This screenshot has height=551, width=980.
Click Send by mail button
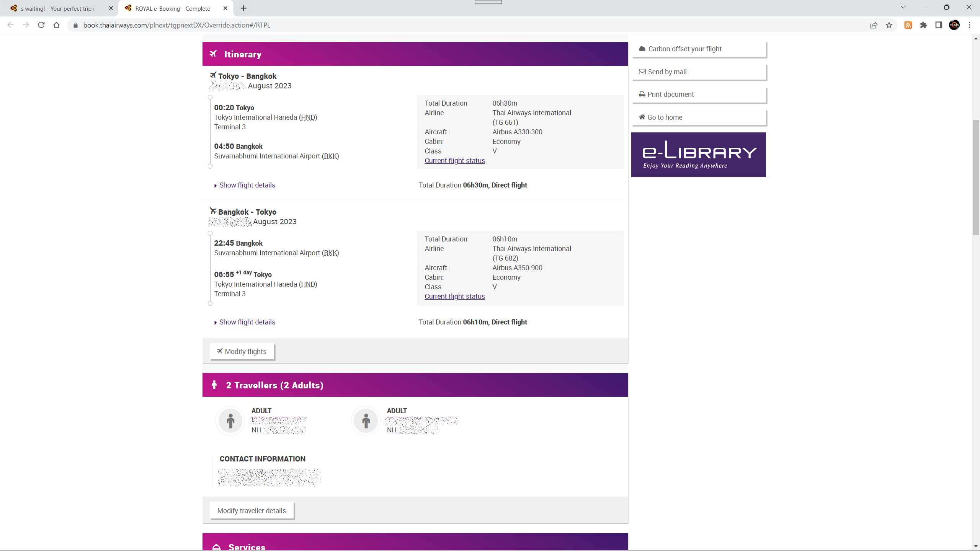(x=699, y=72)
